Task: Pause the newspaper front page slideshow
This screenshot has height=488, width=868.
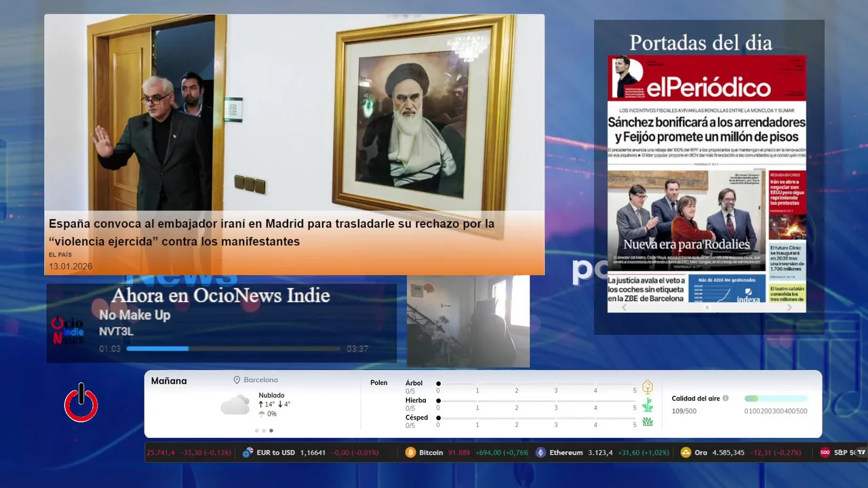Action: [x=707, y=308]
